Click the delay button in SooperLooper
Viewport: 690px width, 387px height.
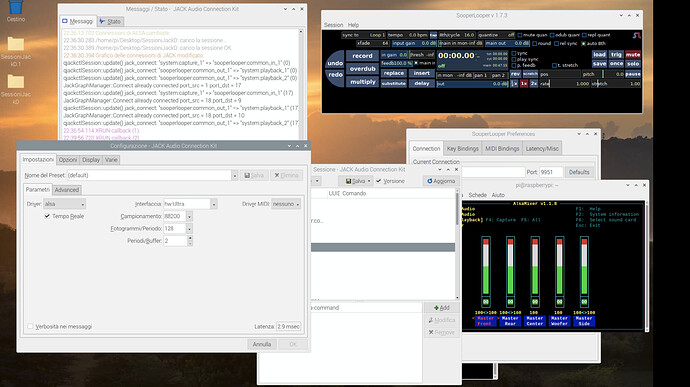coord(422,83)
